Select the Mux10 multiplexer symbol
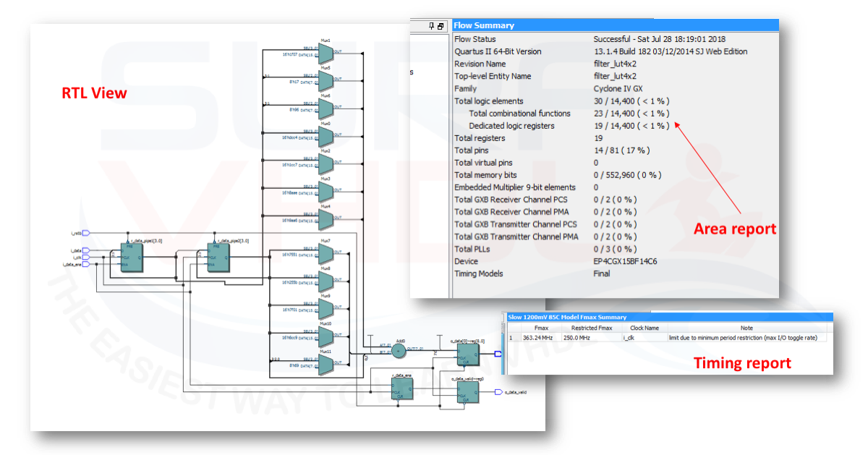Viewport: 868px width, 455px height. pos(325,336)
